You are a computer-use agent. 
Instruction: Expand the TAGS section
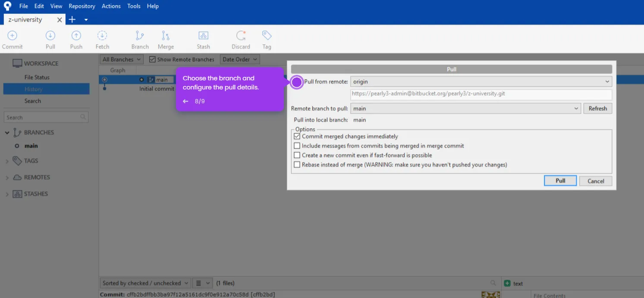[7, 161]
